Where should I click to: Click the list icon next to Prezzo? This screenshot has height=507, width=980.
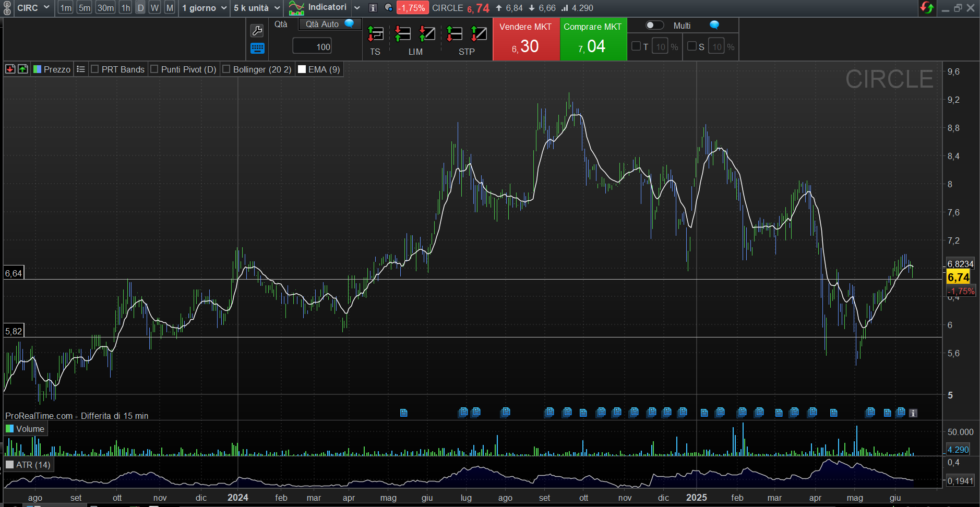coord(81,69)
